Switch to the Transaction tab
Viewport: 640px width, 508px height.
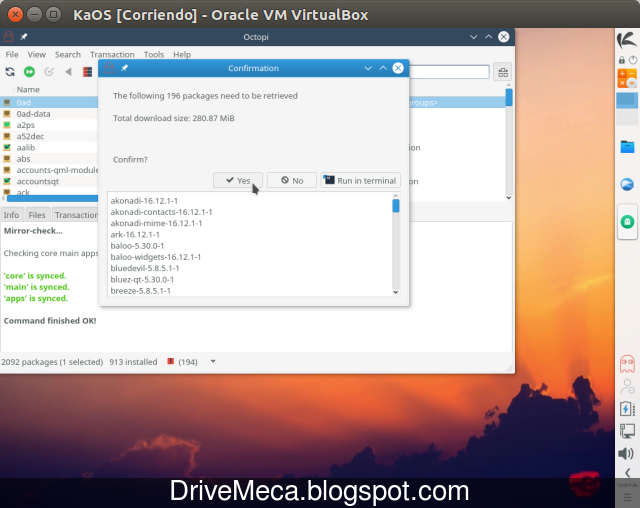[76, 215]
